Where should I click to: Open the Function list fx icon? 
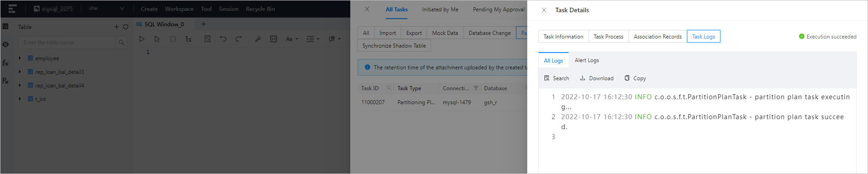[x=5, y=63]
